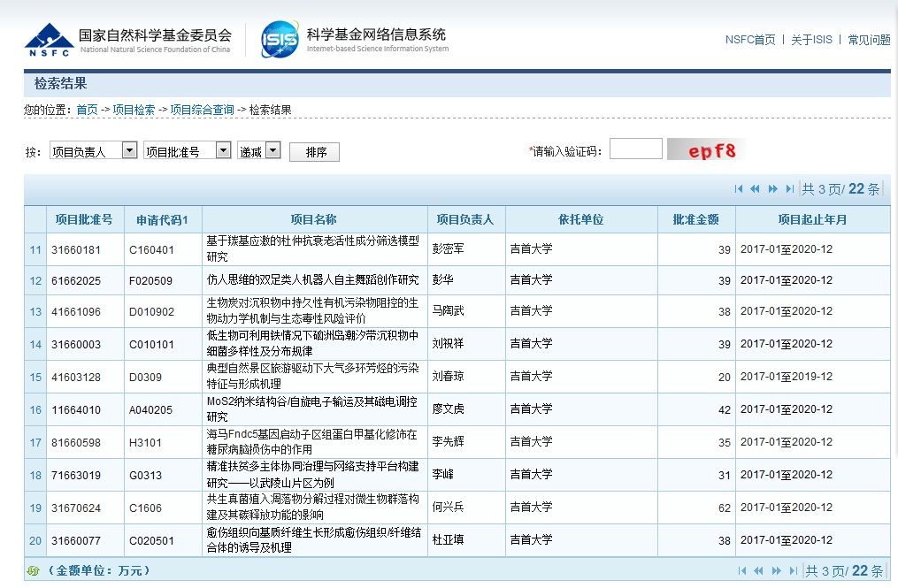Click the 排序 button
898x588 pixels.
314,152
